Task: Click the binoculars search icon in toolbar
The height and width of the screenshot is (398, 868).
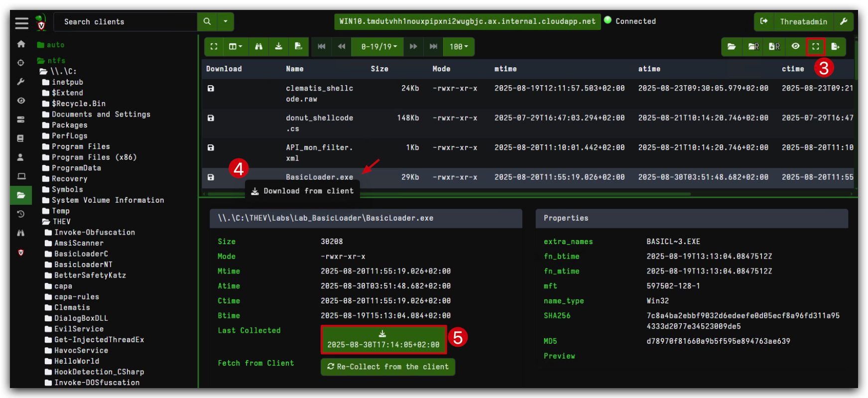Action: [258, 46]
